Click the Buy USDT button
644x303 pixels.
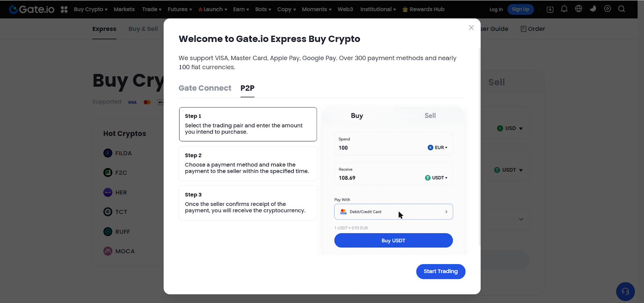(x=394, y=241)
